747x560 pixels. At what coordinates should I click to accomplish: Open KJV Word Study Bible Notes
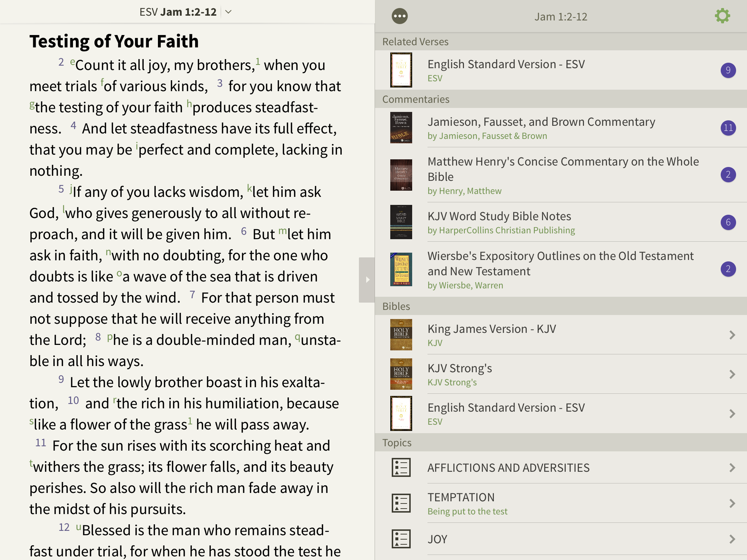[x=561, y=222]
